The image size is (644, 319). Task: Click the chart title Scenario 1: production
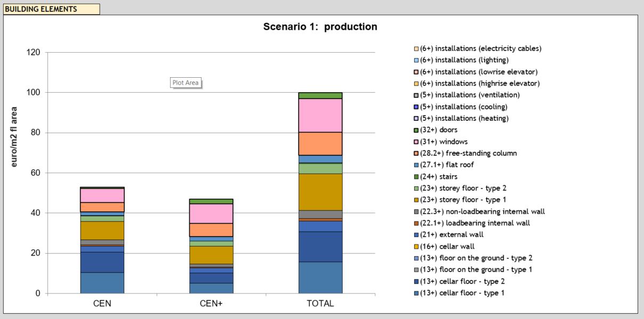(320, 26)
